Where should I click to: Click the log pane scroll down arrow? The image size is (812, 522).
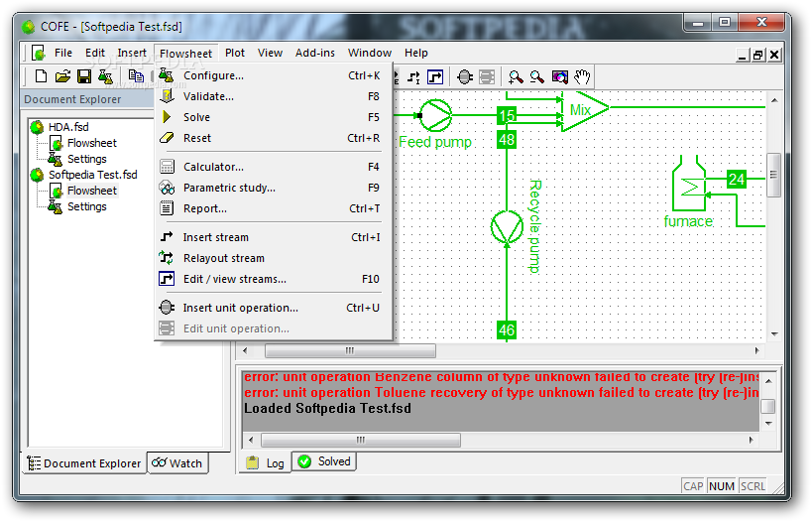pos(769,424)
